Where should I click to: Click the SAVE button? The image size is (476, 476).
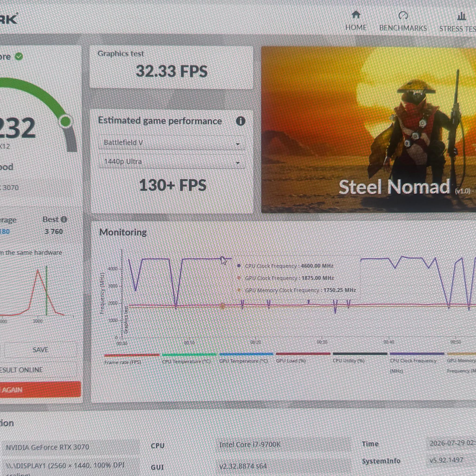41,350
